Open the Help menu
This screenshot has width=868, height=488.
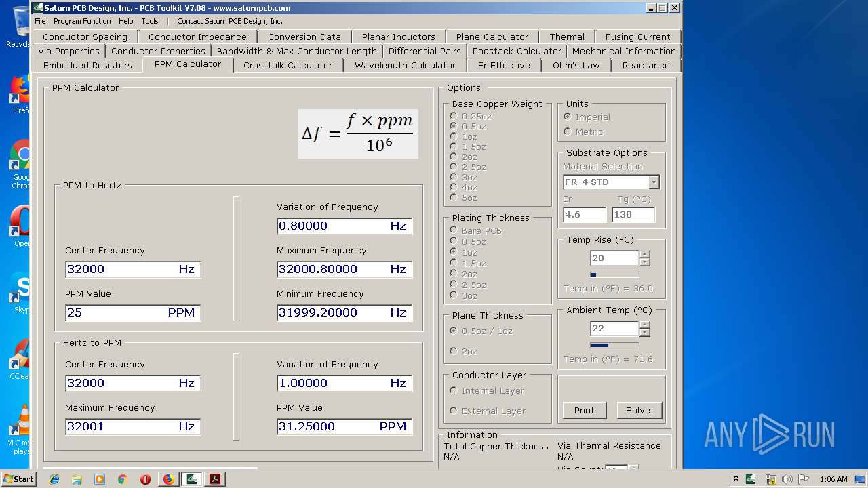[126, 21]
